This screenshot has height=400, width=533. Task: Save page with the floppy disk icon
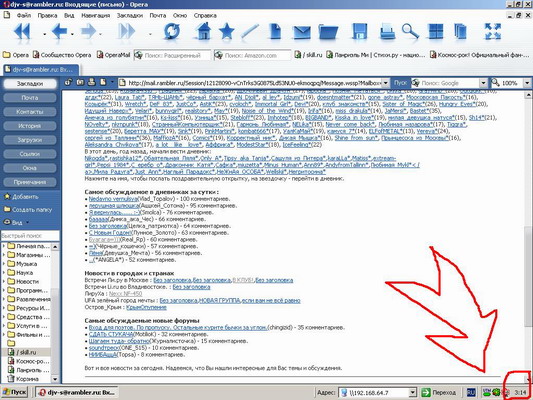pos(360,32)
